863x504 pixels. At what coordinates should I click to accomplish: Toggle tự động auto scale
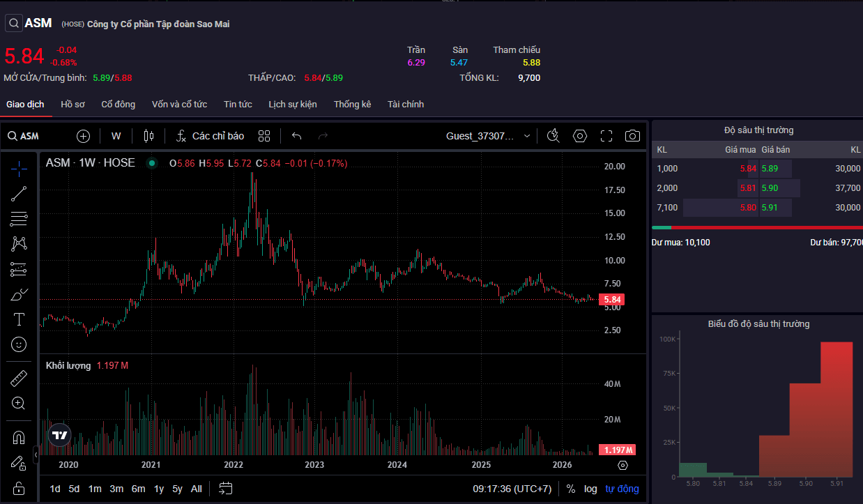click(622, 489)
